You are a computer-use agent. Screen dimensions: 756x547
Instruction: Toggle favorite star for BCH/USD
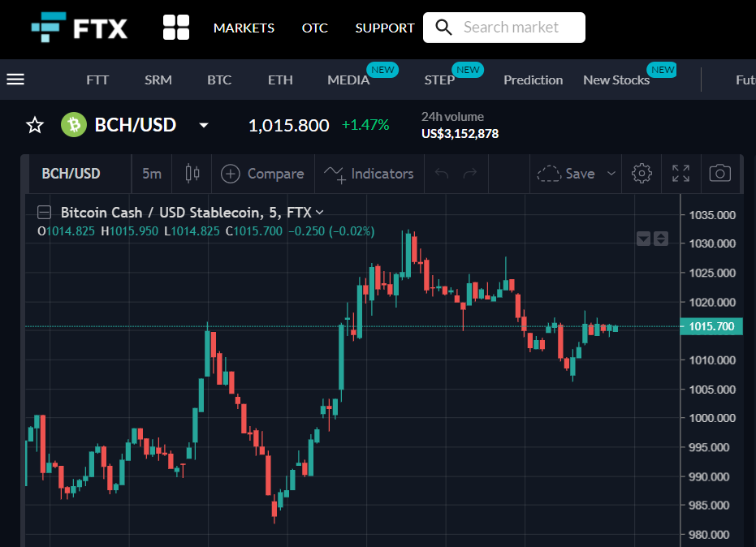[x=35, y=125]
